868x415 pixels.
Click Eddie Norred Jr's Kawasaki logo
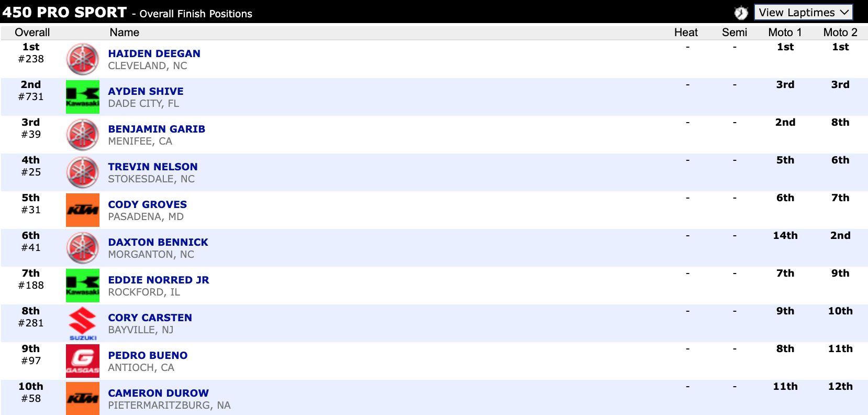point(82,286)
